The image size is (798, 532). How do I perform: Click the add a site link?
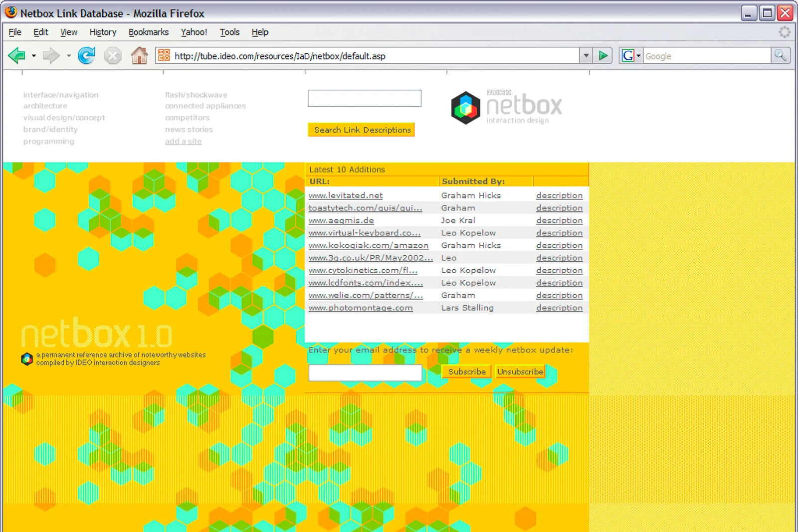coord(183,141)
